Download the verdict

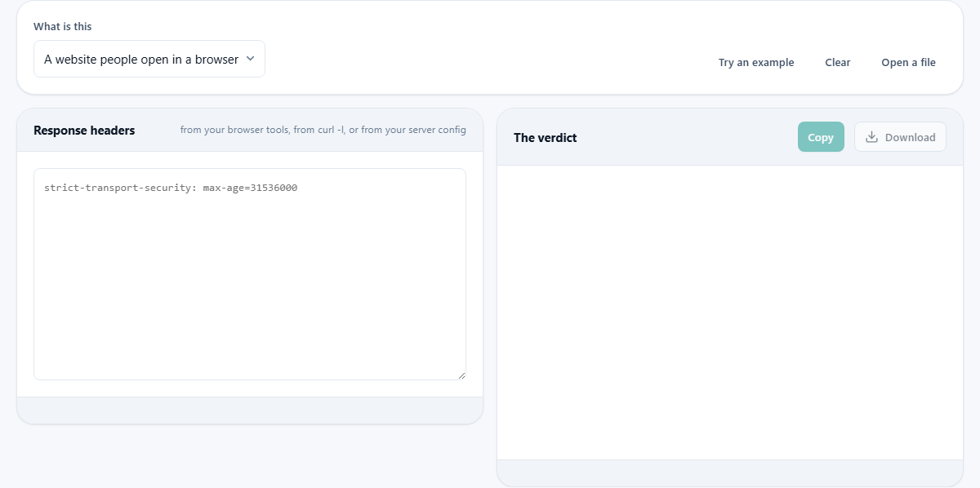900,137
